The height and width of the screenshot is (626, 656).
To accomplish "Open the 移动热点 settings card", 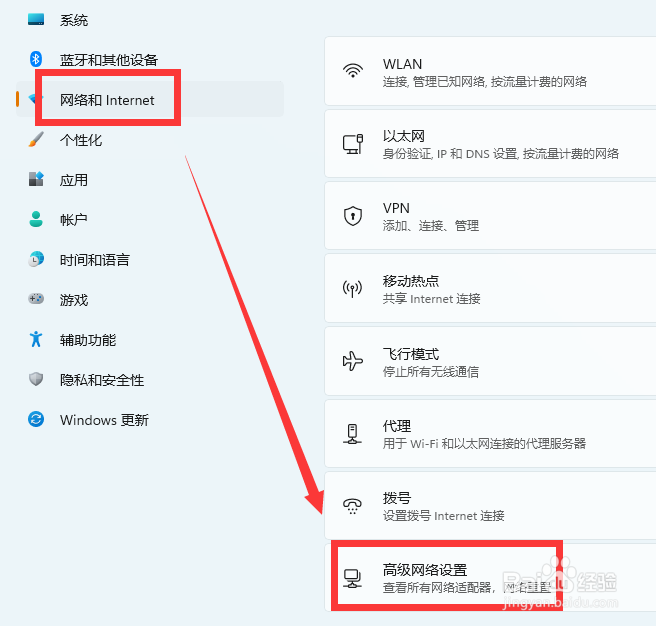I will pyautogui.click(x=490, y=288).
